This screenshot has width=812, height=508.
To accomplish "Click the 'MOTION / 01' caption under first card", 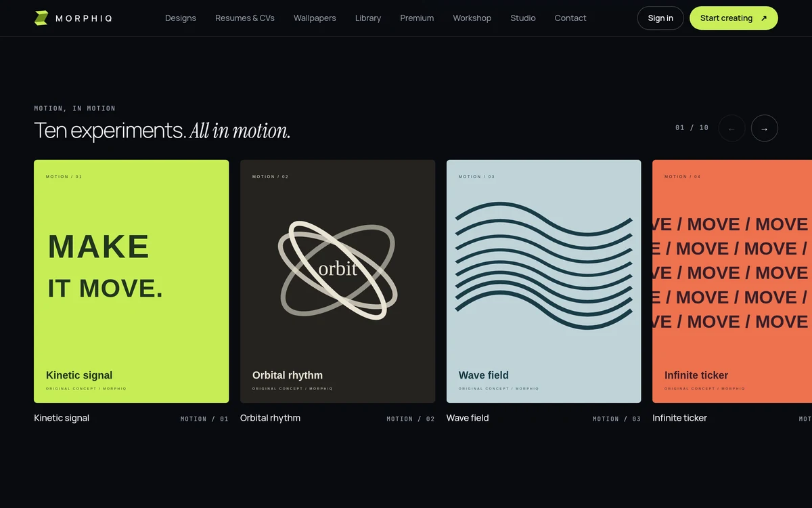I will pyautogui.click(x=204, y=419).
